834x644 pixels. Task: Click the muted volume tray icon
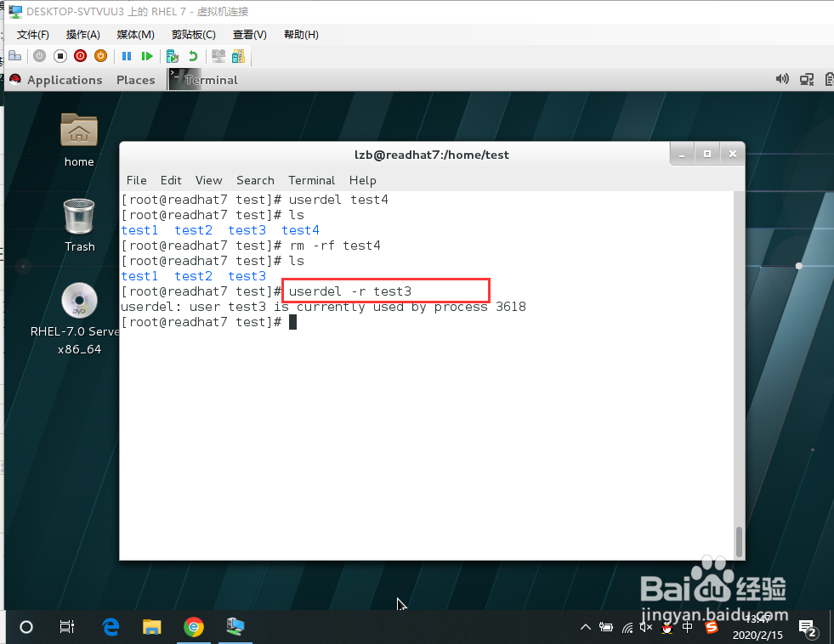(646, 628)
